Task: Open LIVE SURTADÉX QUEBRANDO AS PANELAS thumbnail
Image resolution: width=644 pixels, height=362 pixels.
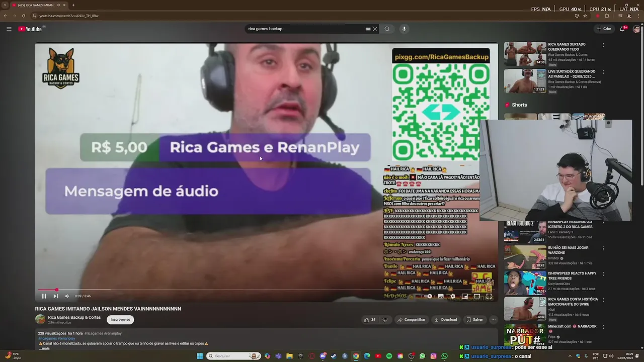Action: [525, 81]
